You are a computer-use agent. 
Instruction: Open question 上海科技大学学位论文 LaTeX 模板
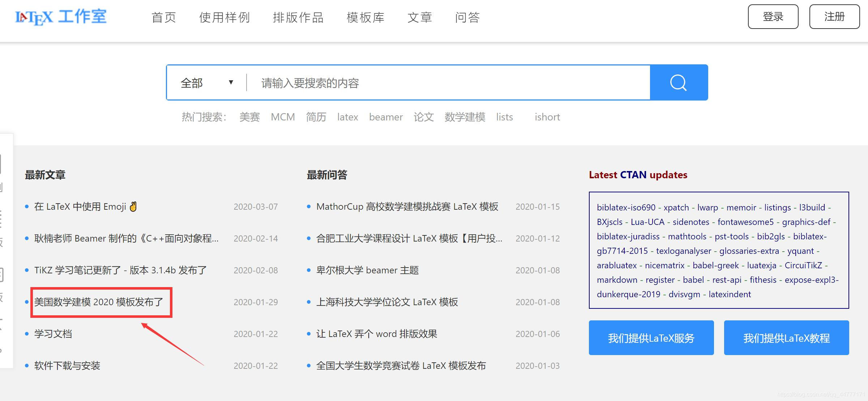pyautogui.click(x=387, y=302)
